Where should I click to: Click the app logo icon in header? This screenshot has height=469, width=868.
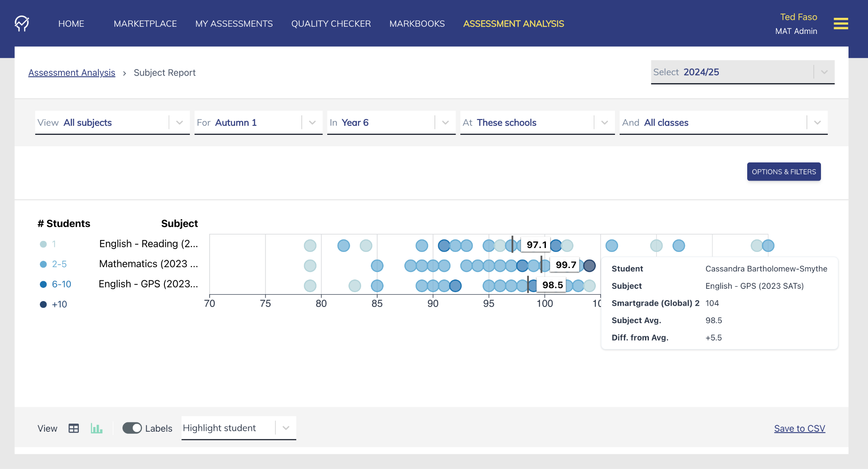22,23
